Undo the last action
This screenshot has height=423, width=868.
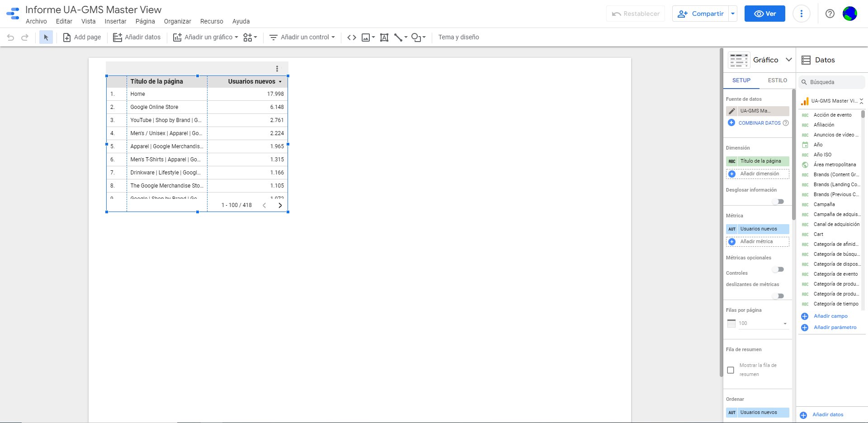11,38
